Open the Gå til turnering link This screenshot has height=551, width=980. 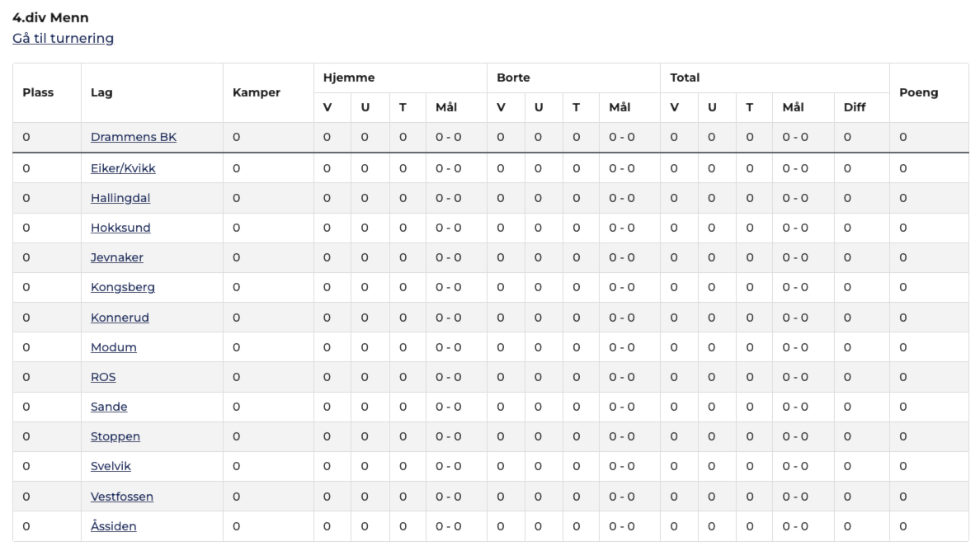point(64,38)
